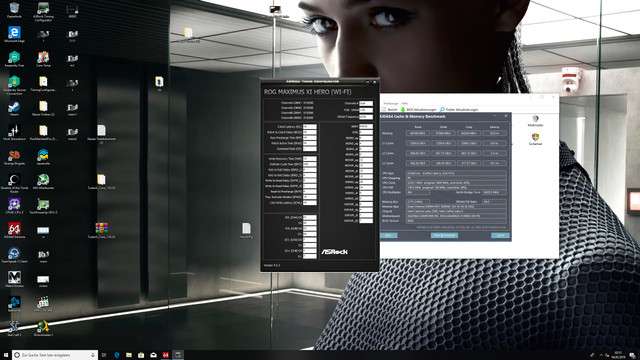The image size is (640, 360).
Task: Launch Shadow of the Tomb Raider shortcut
Action: [14, 183]
